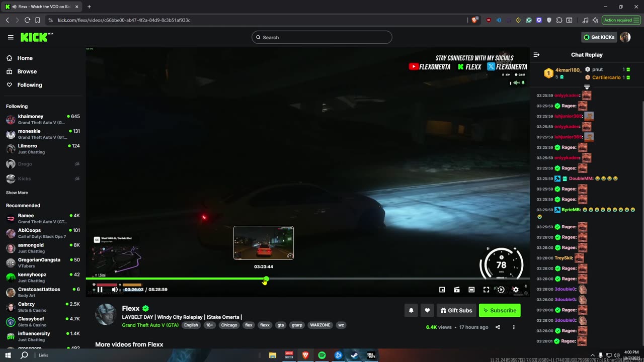Share this VOD

(x=498, y=327)
